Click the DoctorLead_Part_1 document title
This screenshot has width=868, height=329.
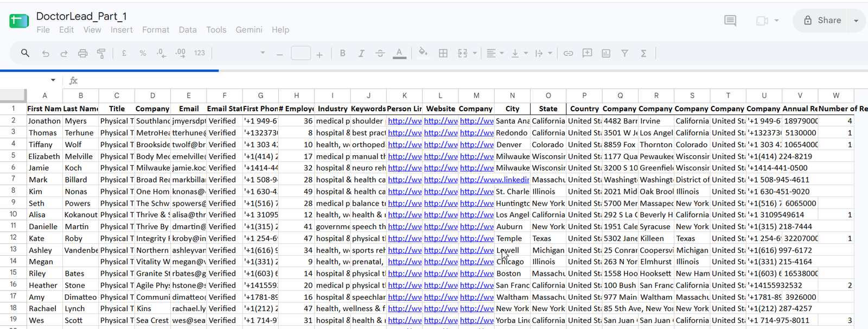[x=81, y=16]
